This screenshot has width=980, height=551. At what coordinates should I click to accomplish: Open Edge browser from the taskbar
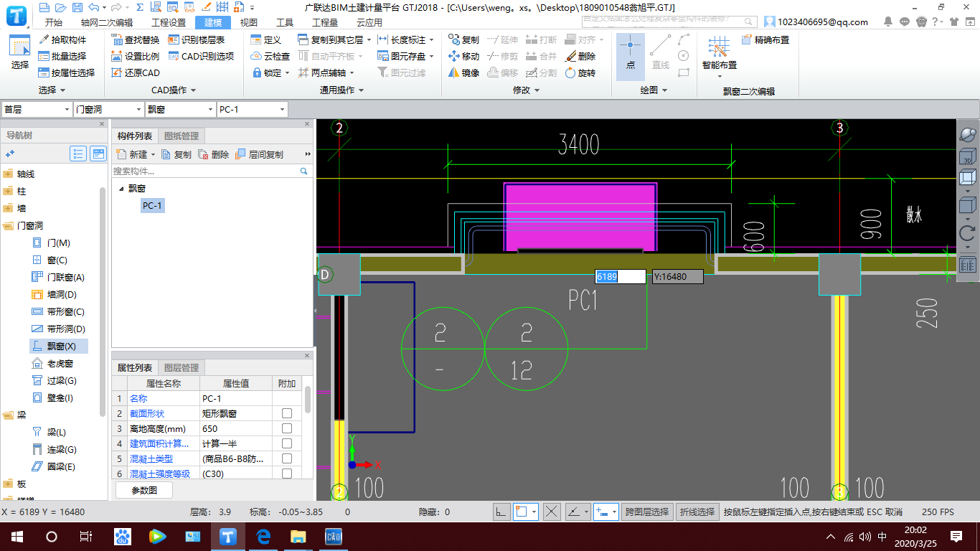[263, 536]
